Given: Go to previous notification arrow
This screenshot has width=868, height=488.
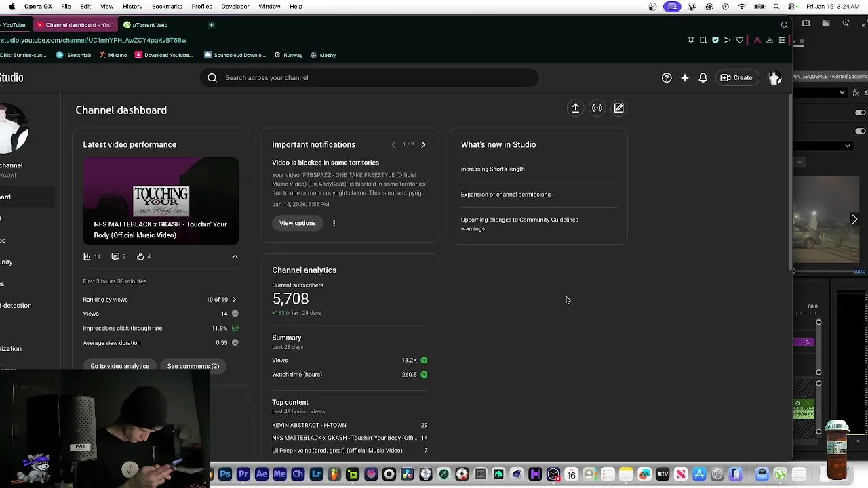Looking at the screenshot, I should click(393, 144).
